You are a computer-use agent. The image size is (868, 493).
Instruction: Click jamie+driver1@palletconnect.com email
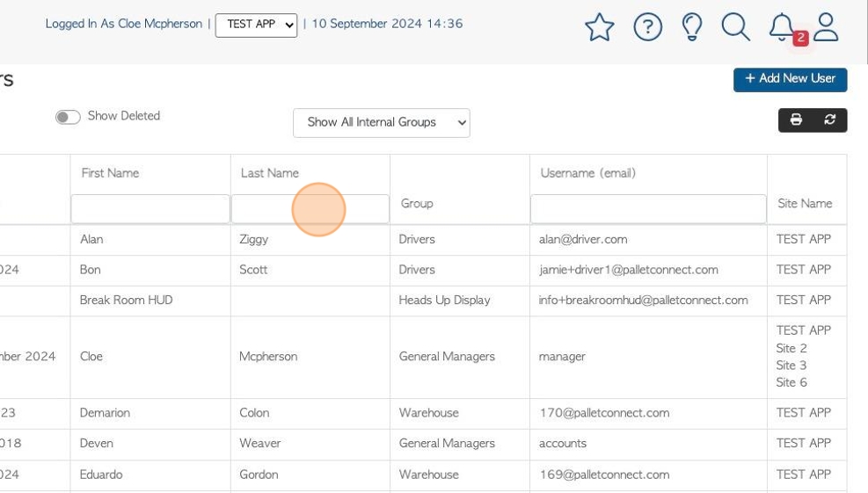[628, 270]
